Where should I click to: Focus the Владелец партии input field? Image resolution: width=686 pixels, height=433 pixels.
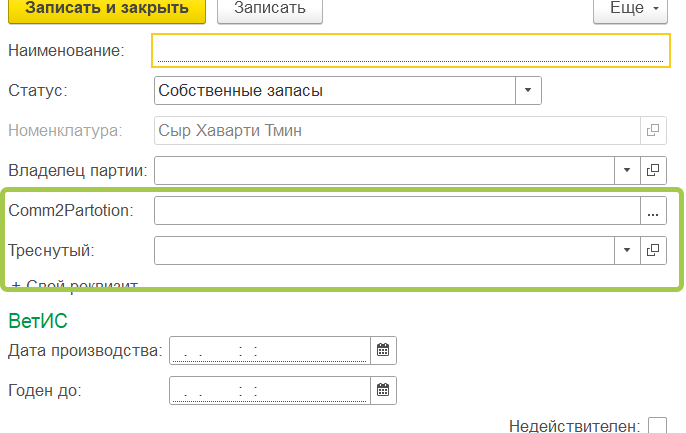pos(384,170)
